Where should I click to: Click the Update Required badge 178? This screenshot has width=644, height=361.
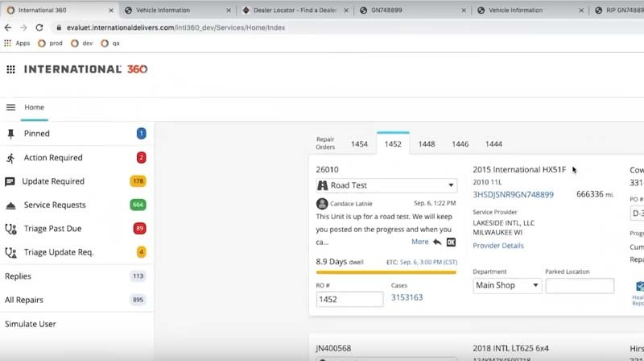(138, 181)
